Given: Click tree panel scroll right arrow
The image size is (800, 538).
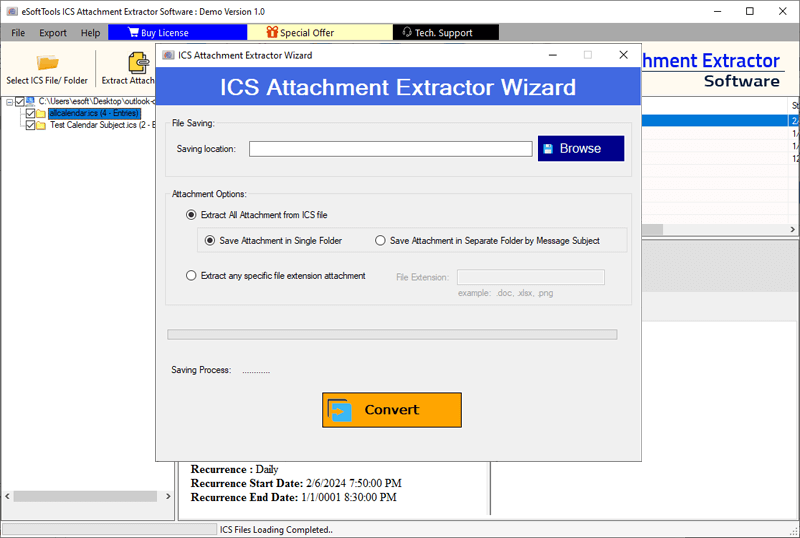Looking at the screenshot, I should click(168, 496).
